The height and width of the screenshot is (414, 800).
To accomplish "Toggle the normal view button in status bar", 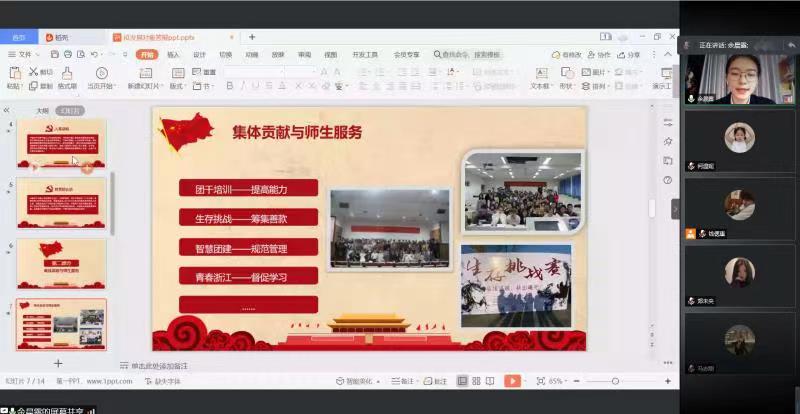I will pos(462,381).
